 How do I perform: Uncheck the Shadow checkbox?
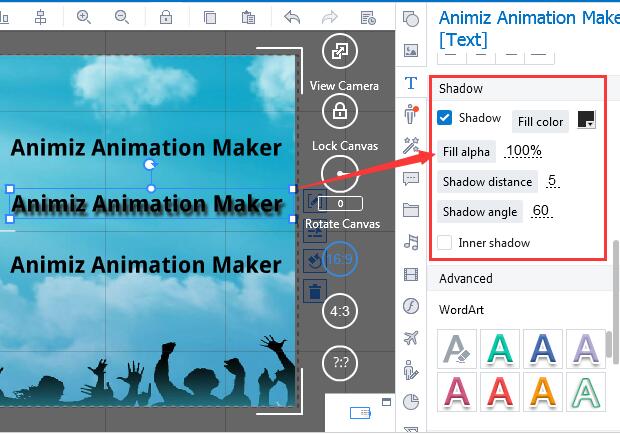pyautogui.click(x=444, y=118)
